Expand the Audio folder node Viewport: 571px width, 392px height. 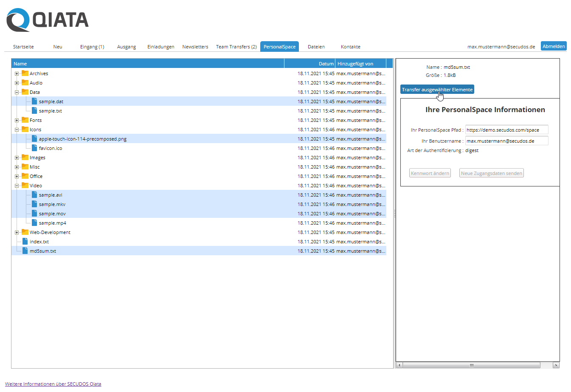17,83
